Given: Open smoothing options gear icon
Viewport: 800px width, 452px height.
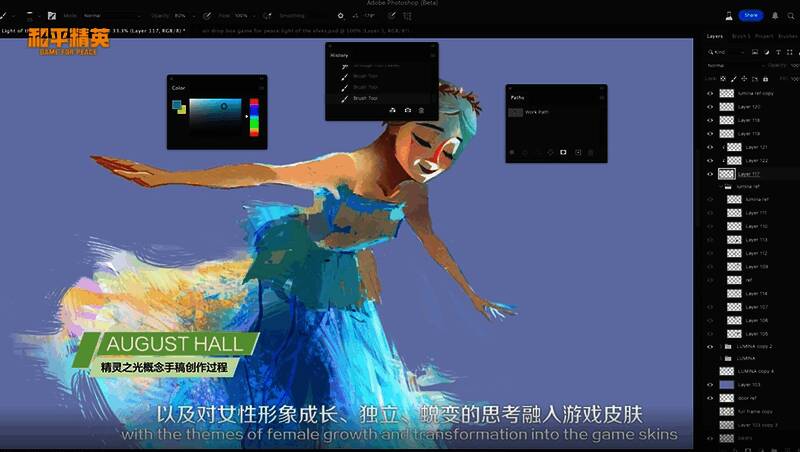Looking at the screenshot, I should click(340, 16).
